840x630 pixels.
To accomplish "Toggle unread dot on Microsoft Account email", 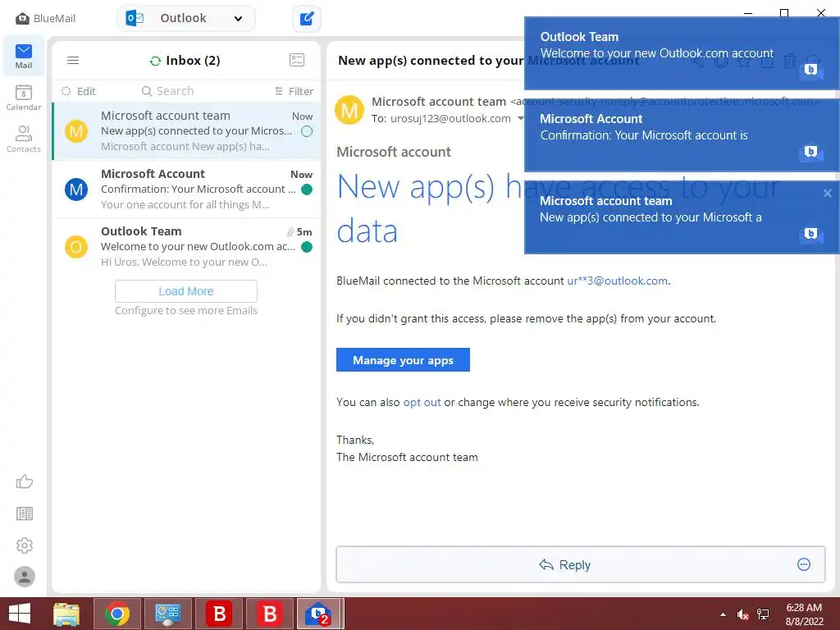I will click(307, 189).
